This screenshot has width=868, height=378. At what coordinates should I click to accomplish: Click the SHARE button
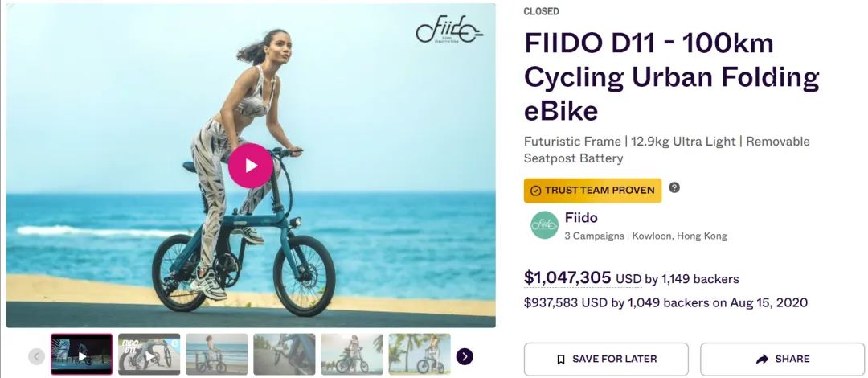tap(782, 360)
